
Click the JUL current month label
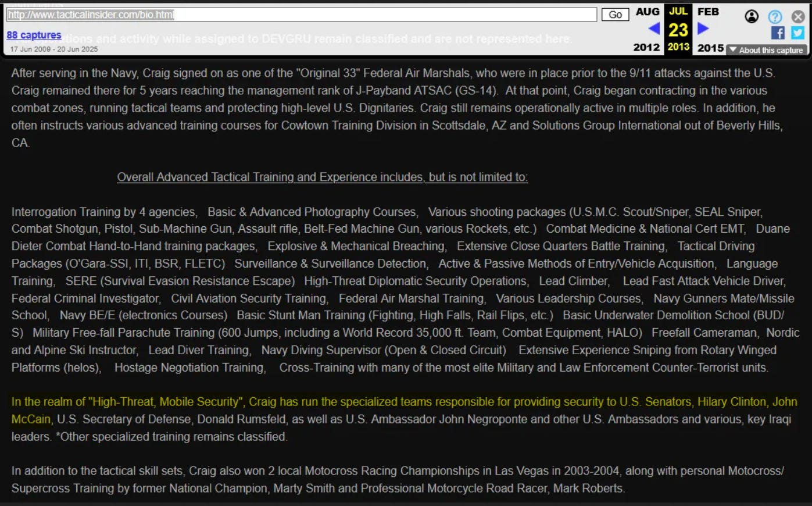click(x=678, y=11)
